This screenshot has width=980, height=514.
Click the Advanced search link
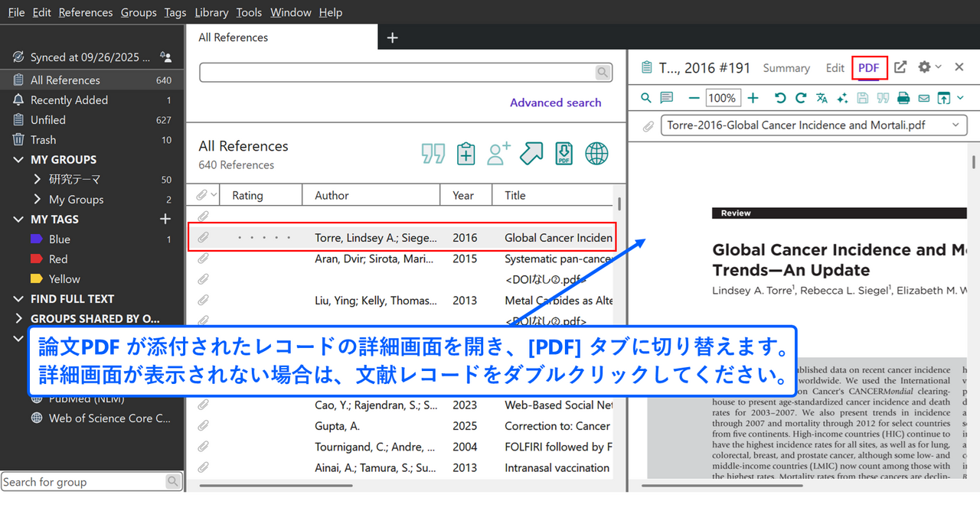[555, 102]
